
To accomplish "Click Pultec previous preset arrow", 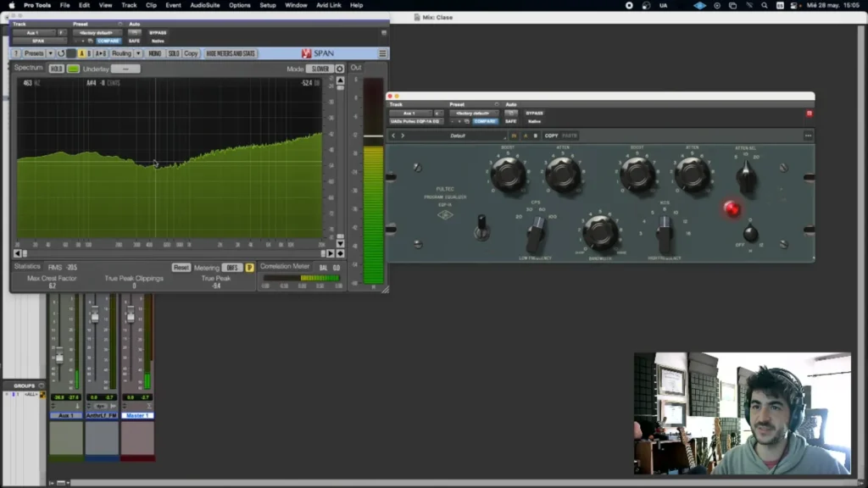I will tap(393, 136).
